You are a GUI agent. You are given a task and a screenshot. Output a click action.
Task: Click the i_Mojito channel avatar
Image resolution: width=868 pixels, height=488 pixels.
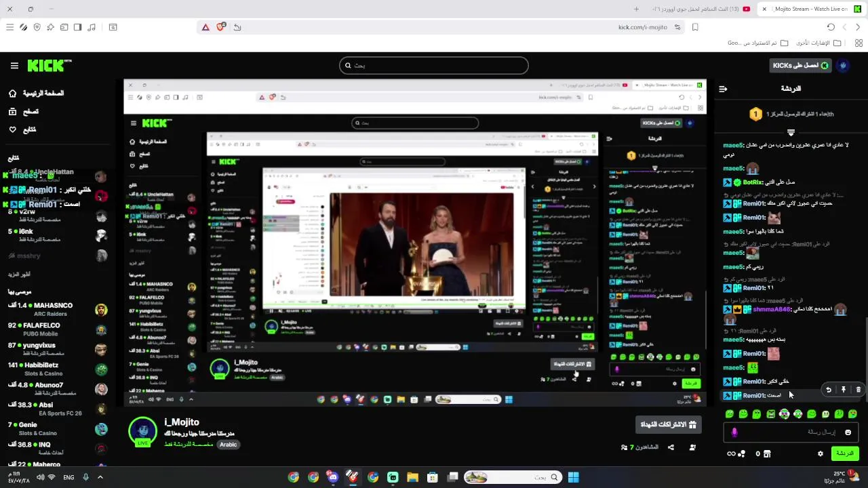pyautogui.click(x=143, y=432)
